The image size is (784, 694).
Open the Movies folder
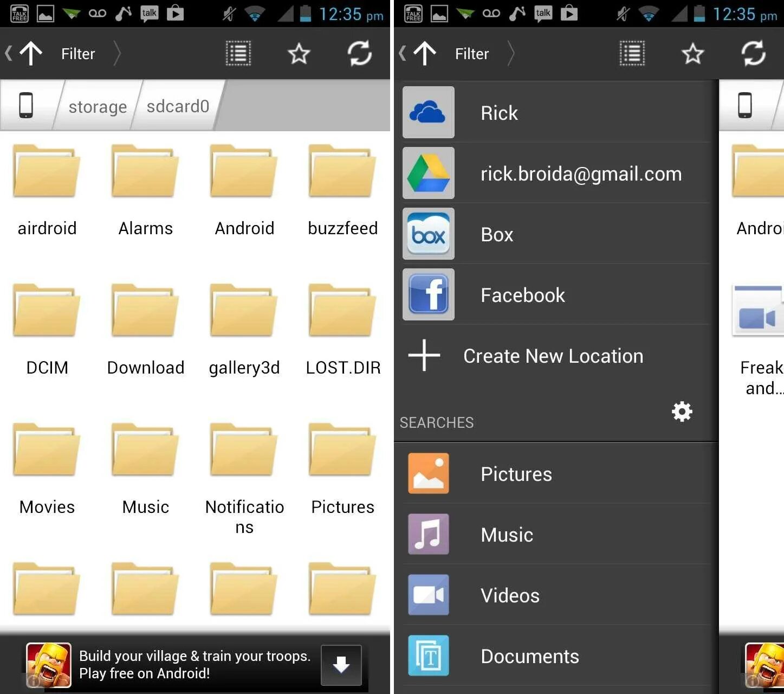pos(47,468)
